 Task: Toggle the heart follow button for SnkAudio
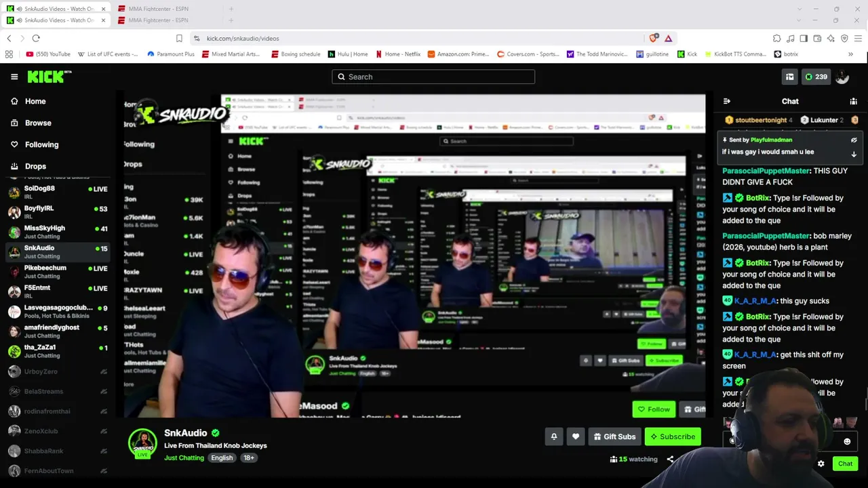(x=575, y=436)
